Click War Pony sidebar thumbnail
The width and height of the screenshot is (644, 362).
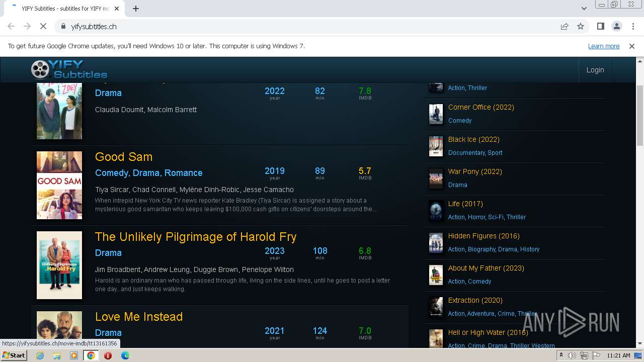[436, 178]
